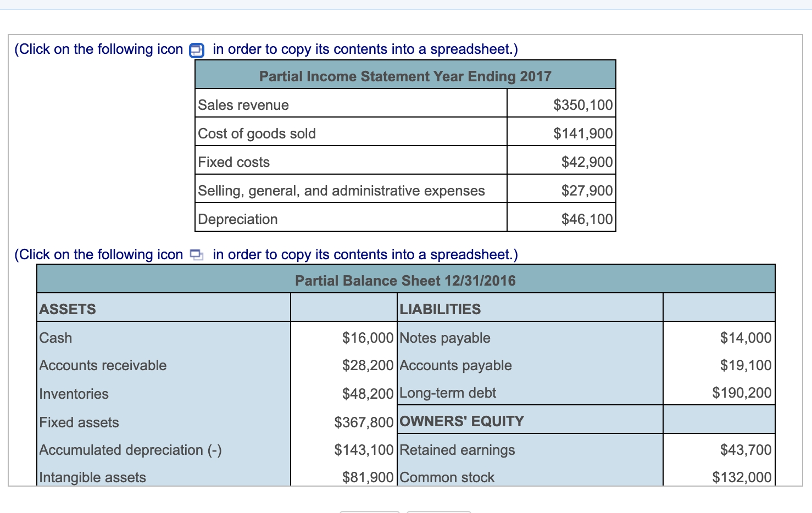Click the right button below the balance sheet
812x513 pixels.
click(x=439, y=511)
